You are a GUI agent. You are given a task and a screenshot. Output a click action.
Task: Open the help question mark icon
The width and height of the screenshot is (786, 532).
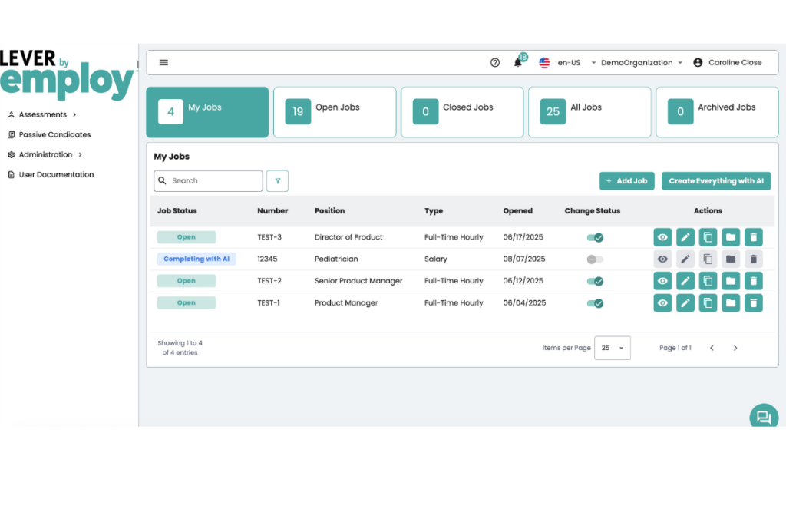[495, 63]
